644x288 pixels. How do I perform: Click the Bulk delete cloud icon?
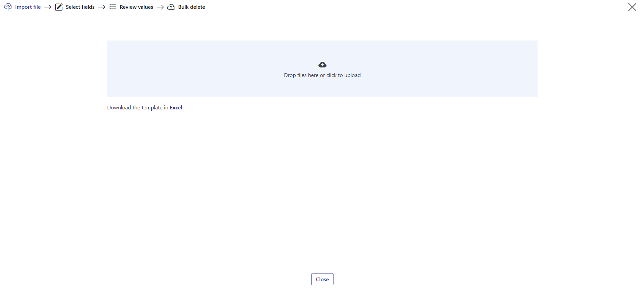[171, 7]
